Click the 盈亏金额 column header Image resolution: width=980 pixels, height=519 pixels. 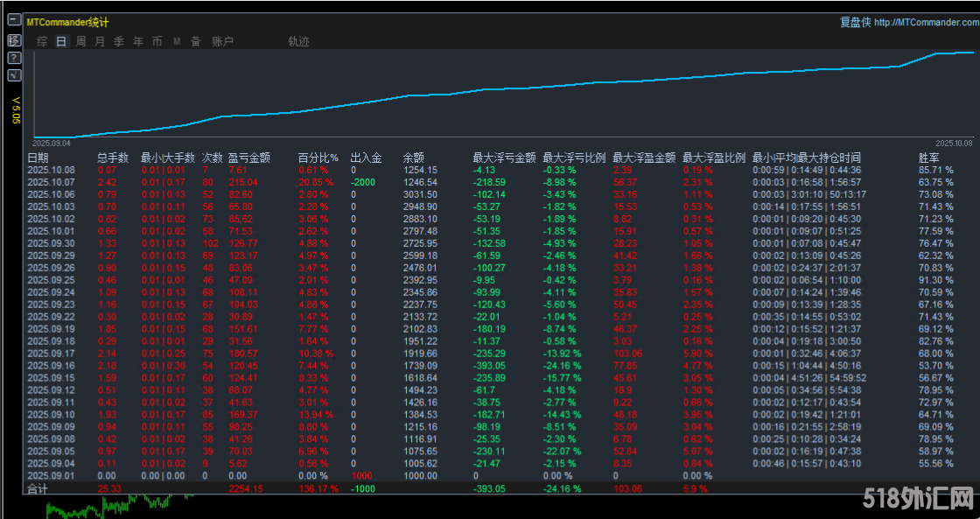coord(248,158)
